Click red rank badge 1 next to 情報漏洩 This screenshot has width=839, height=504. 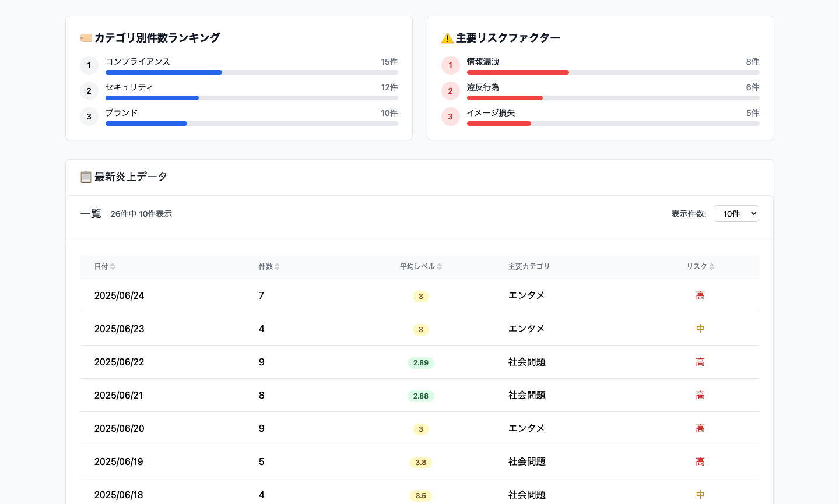point(451,65)
